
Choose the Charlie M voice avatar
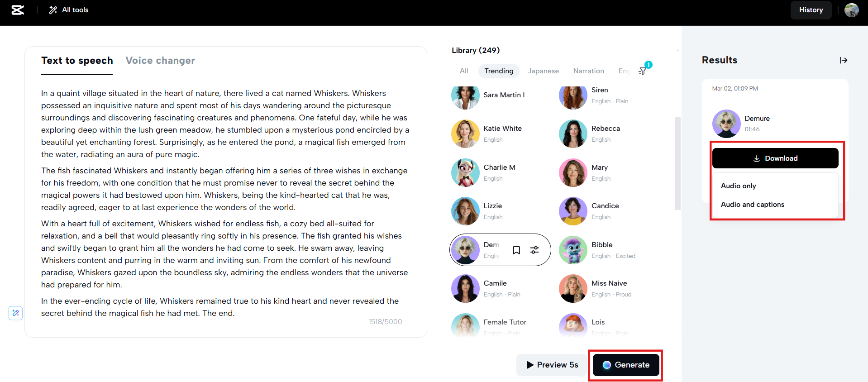click(465, 172)
